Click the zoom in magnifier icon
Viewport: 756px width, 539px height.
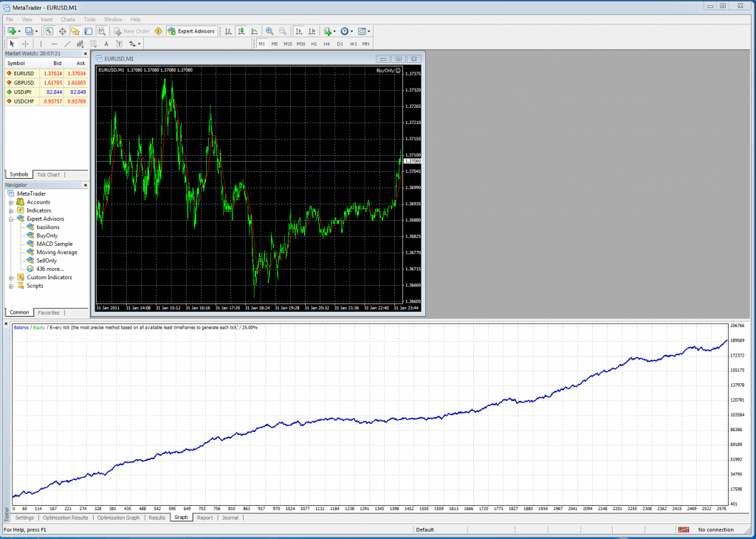pos(269,31)
